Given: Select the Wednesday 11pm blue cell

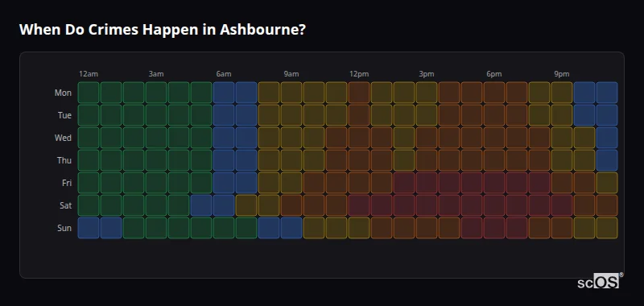Looking at the screenshot, I should click(607, 138).
